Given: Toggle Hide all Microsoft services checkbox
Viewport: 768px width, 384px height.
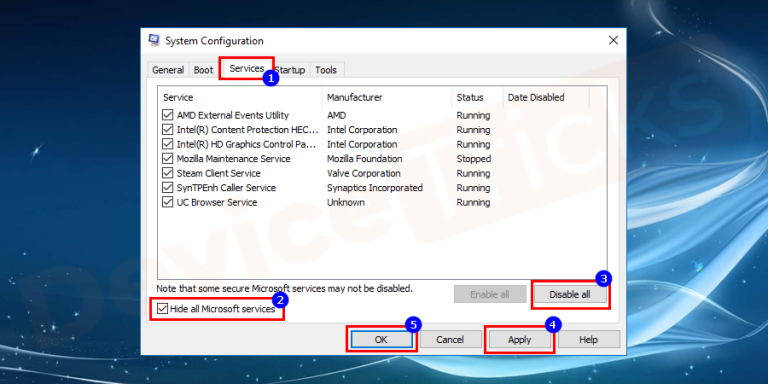Looking at the screenshot, I should tap(162, 309).
